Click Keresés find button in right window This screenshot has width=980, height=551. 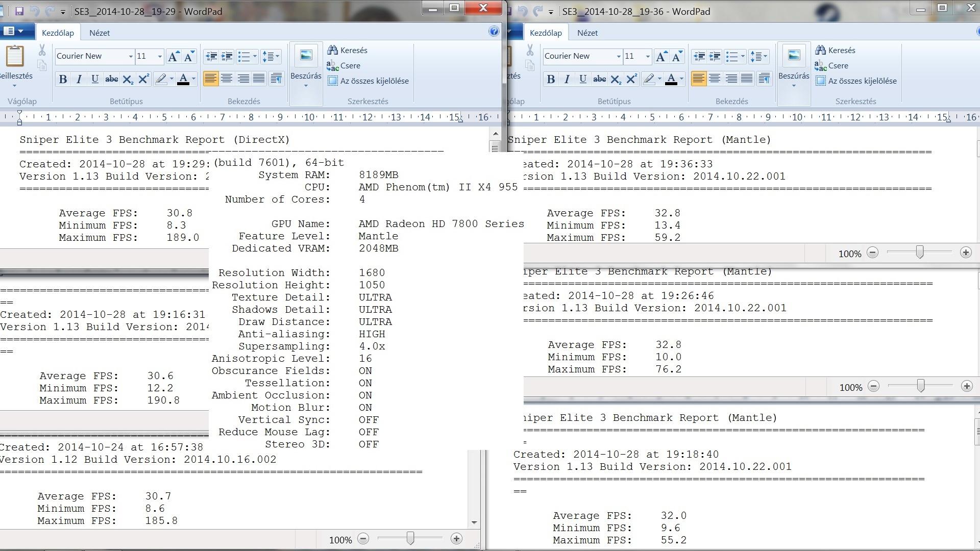(x=836, y=50)
